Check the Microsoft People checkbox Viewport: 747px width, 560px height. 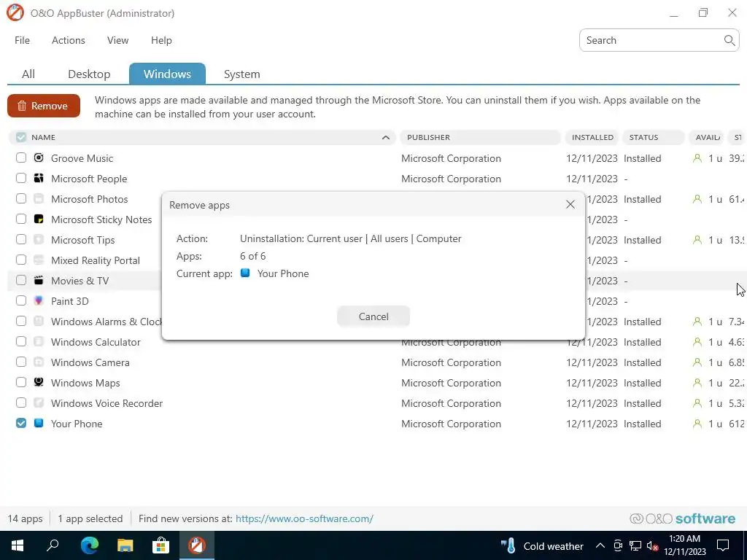click(x=21, y=178)
